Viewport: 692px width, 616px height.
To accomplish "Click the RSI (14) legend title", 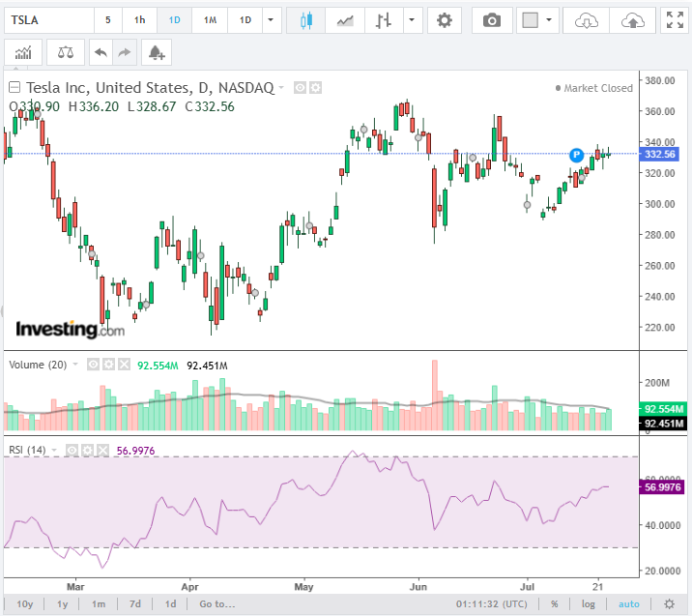I will pyautogui.click(x=27, y=450).
